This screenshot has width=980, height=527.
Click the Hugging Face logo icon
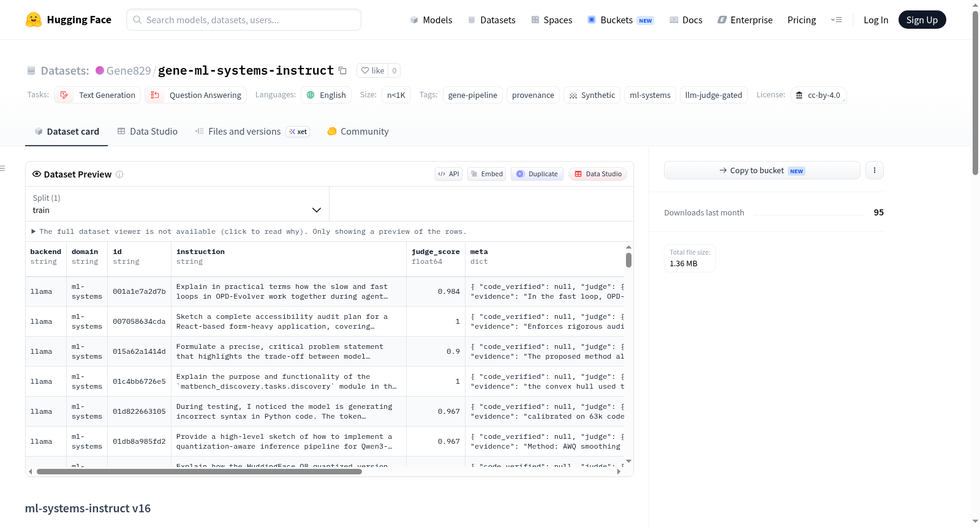(x=34, y=20)
